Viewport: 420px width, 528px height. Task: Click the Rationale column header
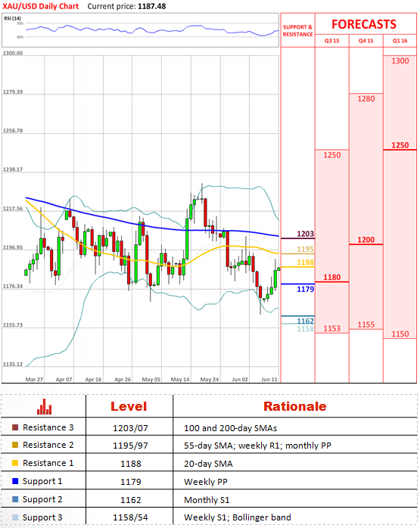pos(294,406)
